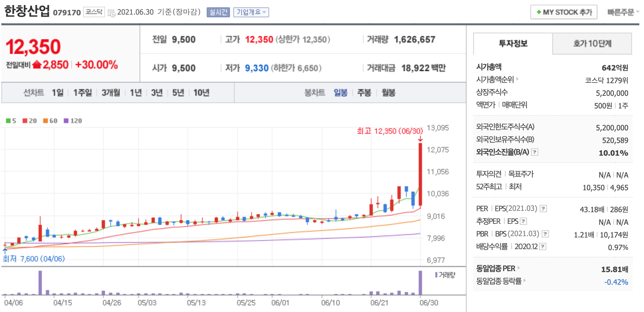Click the 최고 12,350 (06/30) marker
Viewport: 644px width, 312px height.
tap(390, 131)
